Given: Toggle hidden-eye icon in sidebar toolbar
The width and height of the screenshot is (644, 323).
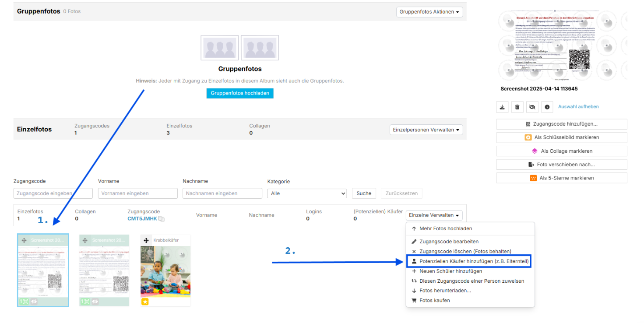Looking at the screenshot, I should click(x=532, y=107).
